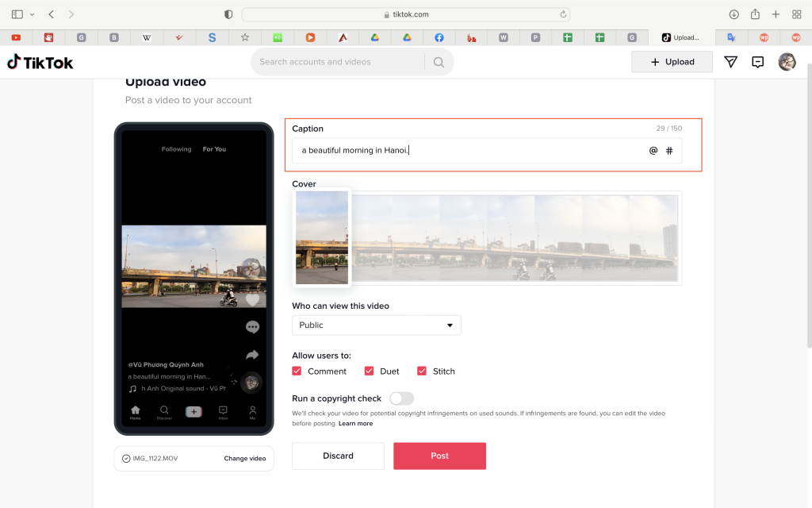This screenshot has width=812, height=508.
Task: Click the @Vũ Phương Quỳnh Anh username
Action: click(x=166, y=364)
